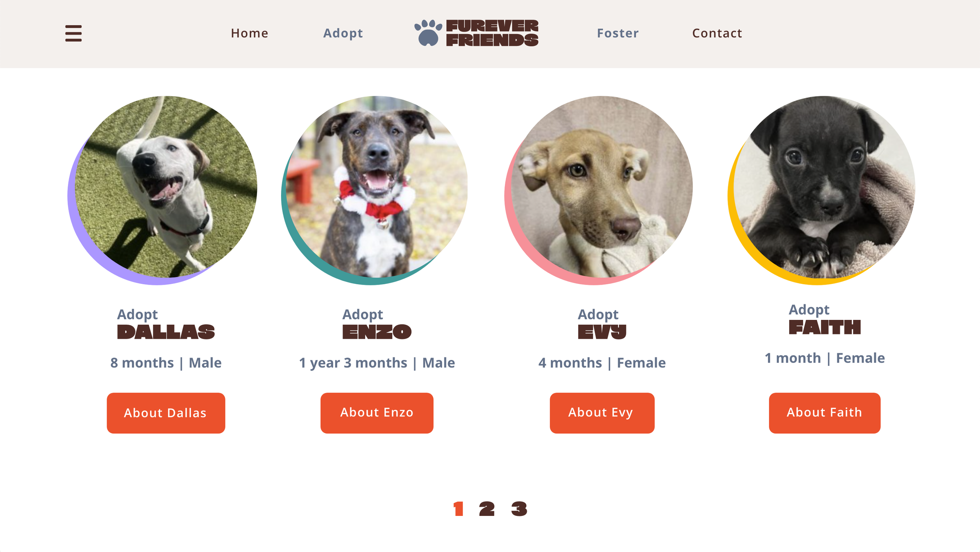
Task: Go to pagination page 1
Action: pos(458,509)
